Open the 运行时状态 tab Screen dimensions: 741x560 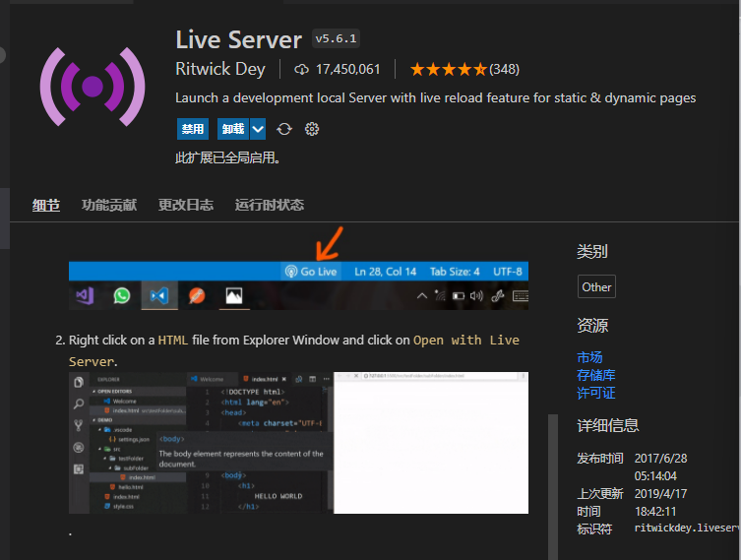click(270, 205)
